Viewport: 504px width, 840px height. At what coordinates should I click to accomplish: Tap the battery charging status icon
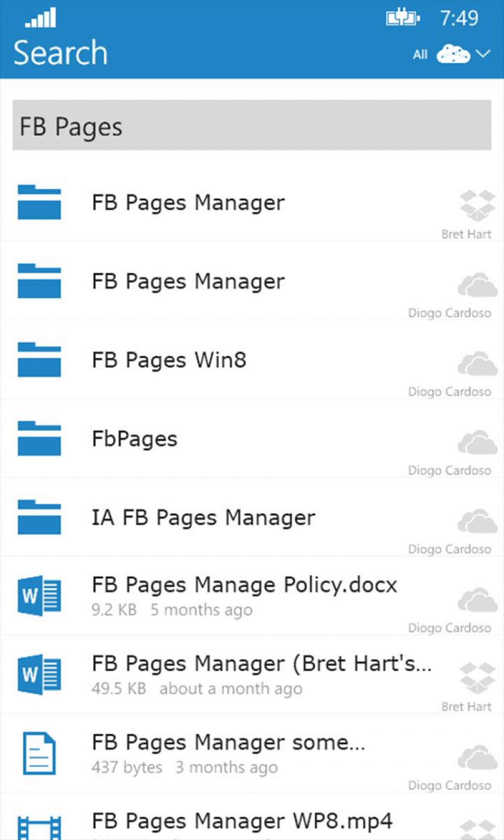403,18
